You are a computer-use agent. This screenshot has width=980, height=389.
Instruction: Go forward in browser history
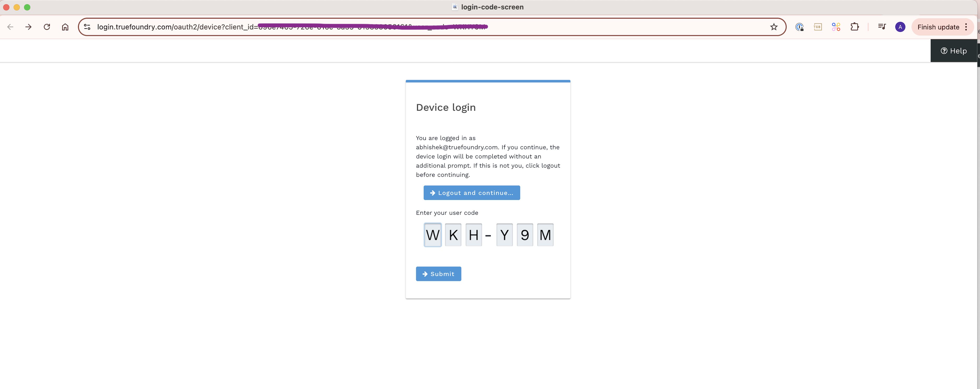pyautogui.click(x=28, y=27)
